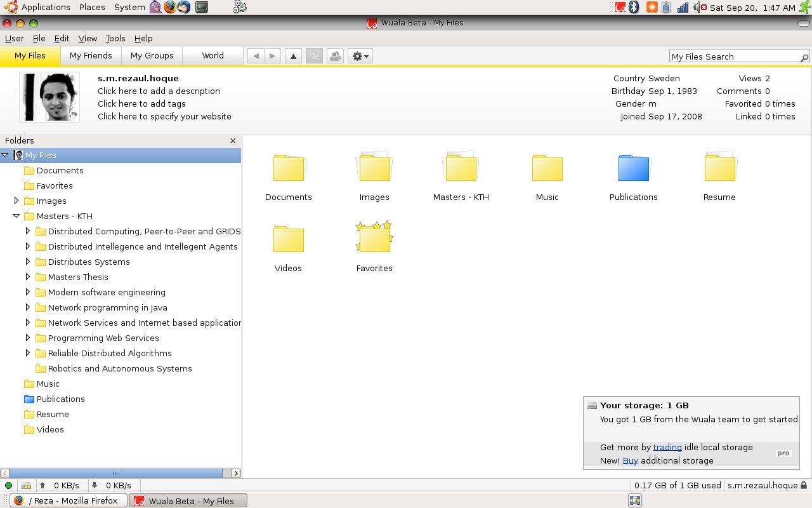Image resolution: width=812 pixels, height=508 pixels.
Task: Click the magnifier icon in search box
Action: coord(804,57)
